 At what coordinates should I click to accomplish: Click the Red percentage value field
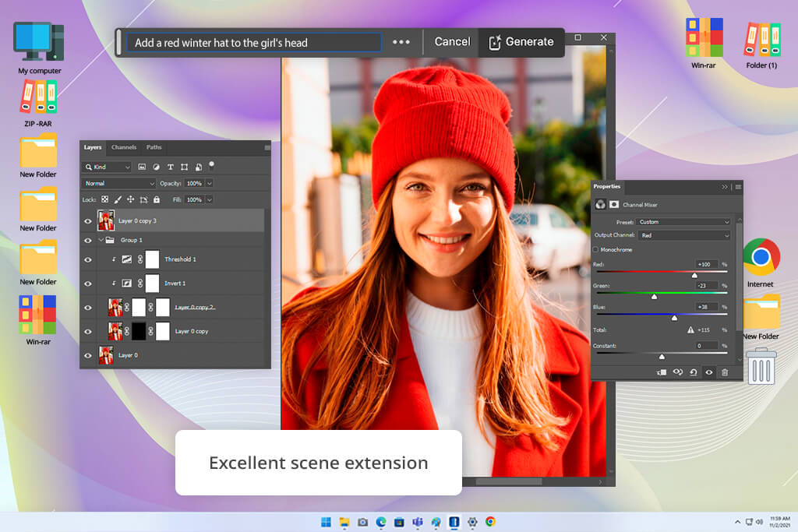coord(706,265)
